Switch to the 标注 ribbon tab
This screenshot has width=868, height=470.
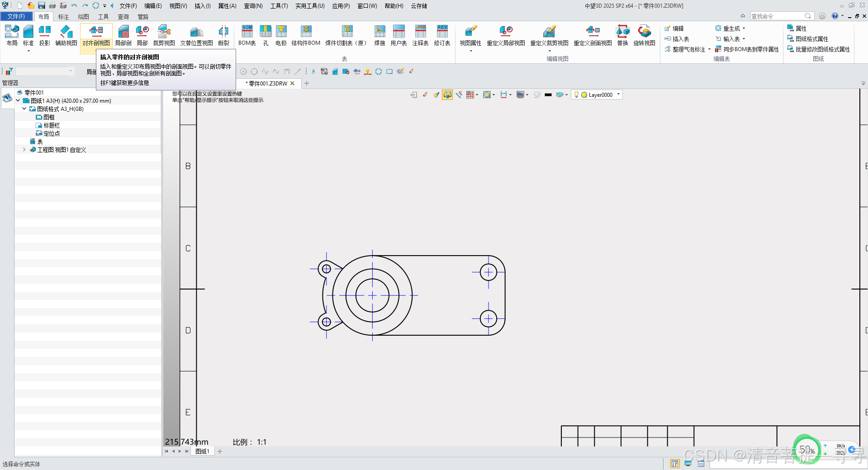pyautogui.click(x=63, y=17)
